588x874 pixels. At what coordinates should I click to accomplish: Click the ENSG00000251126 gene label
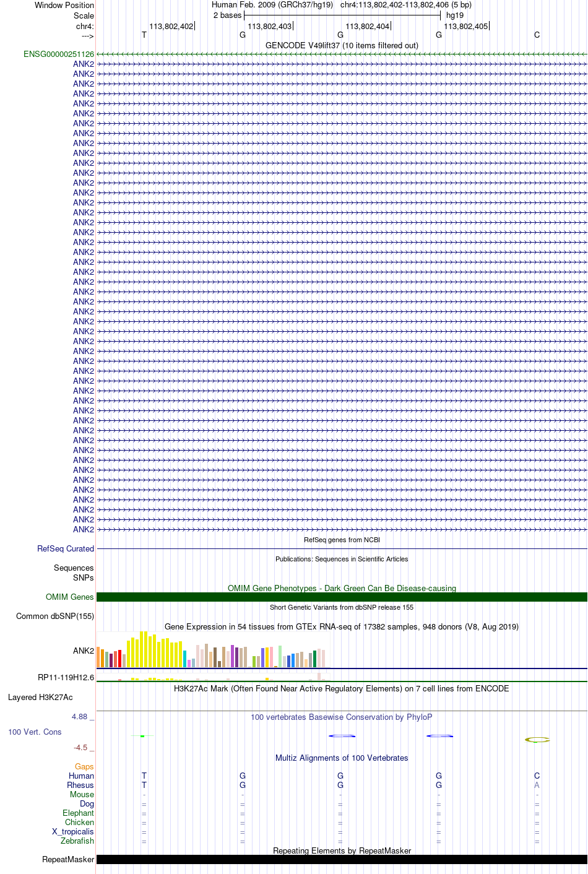[x=59, y=54]
